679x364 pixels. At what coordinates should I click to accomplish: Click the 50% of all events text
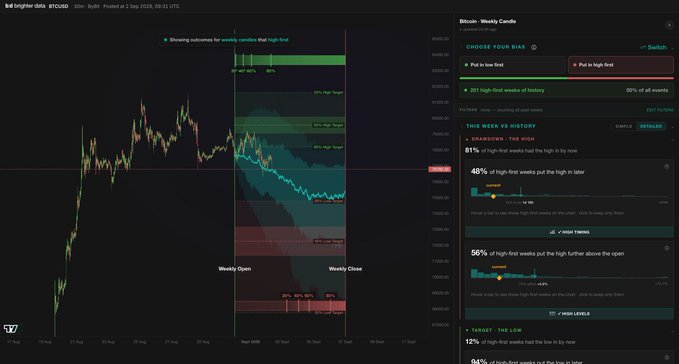click(x=647, y=90)
